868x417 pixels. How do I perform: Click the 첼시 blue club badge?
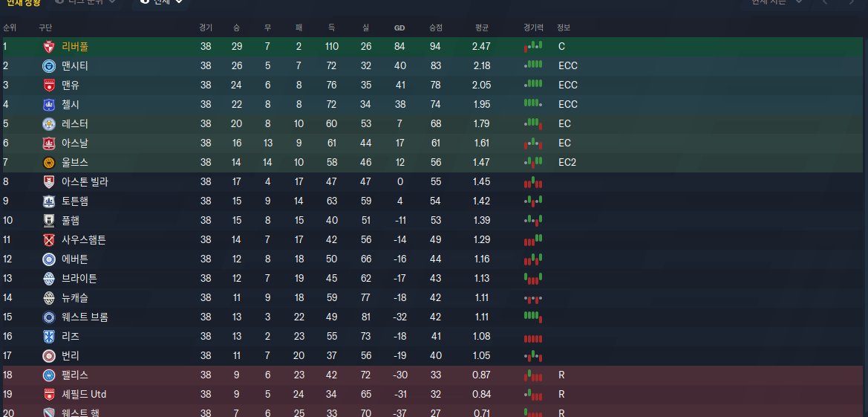[49, 105]
